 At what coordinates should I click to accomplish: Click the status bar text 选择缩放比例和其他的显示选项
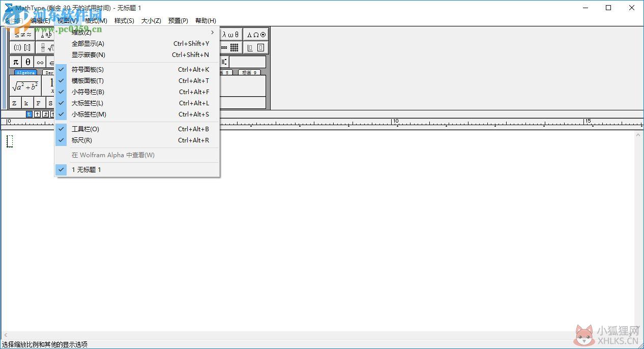(x=44, y=344)
